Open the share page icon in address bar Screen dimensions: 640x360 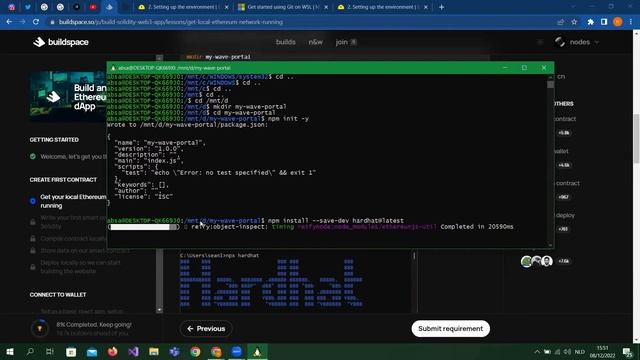click(561, 22)
